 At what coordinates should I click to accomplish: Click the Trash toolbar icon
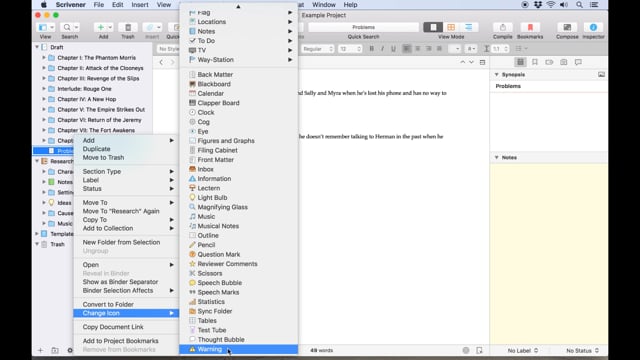click(128, 27)
